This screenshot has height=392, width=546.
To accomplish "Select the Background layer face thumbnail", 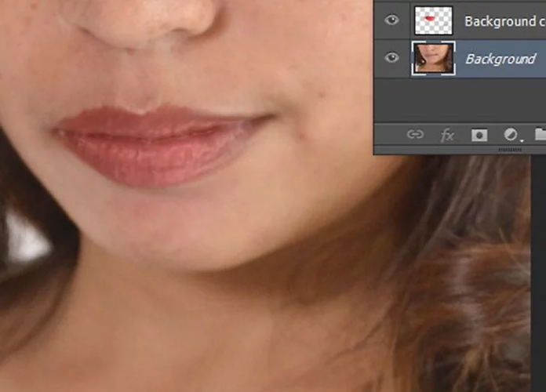I will click(x=433, y=59).
